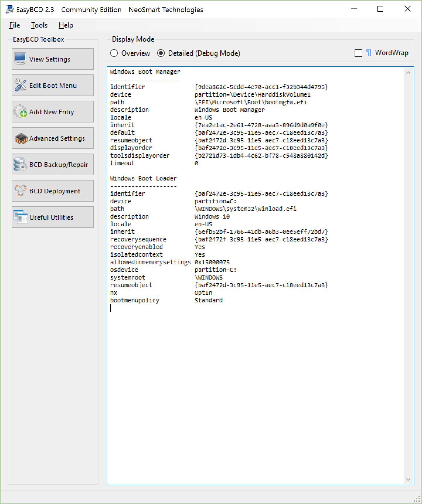422x504 pixels.
Task: Open the Tools menu
Action: click(x=39, y=25)
